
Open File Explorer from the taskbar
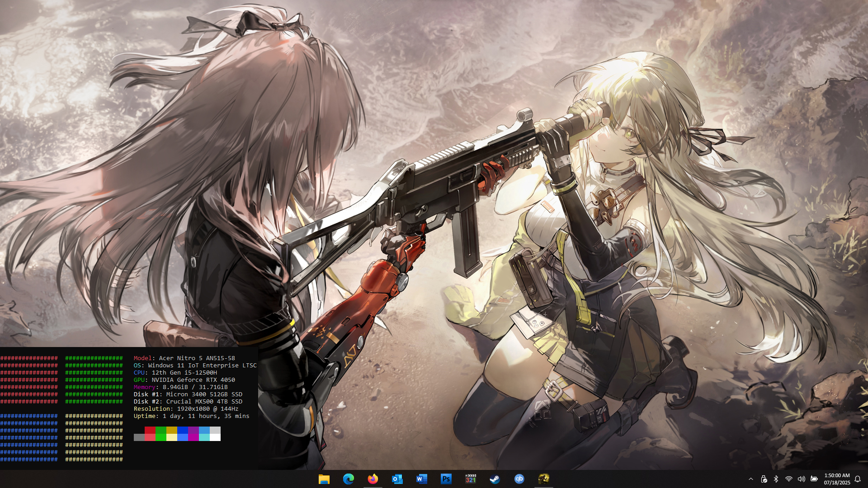click(324, 479)
